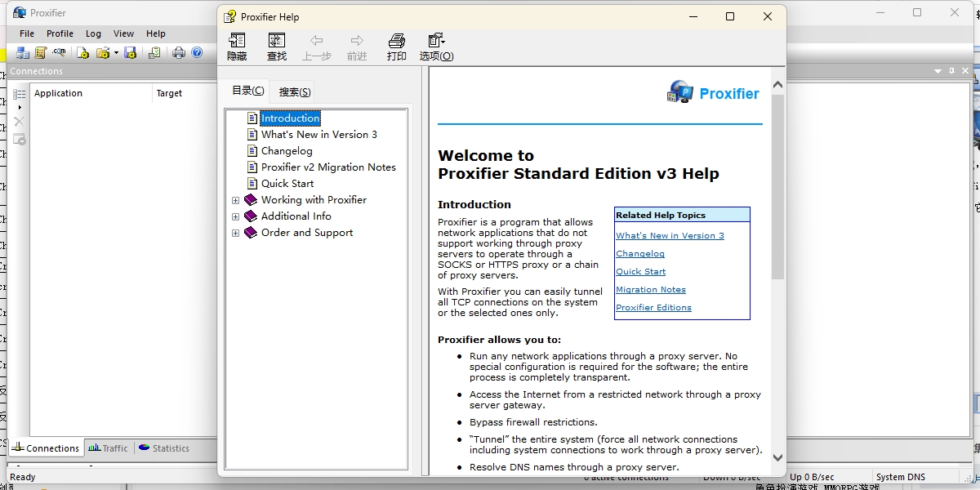Open the Profile menu

click(x=60, y=33)
